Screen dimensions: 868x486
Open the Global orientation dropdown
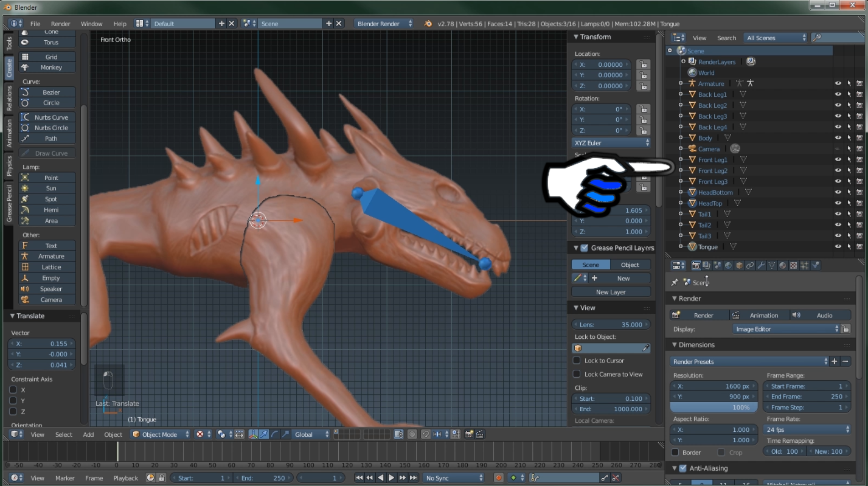(311, 434)
